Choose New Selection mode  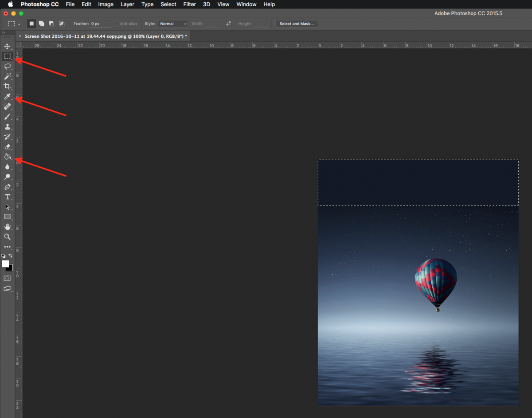[x=31, y=24]
